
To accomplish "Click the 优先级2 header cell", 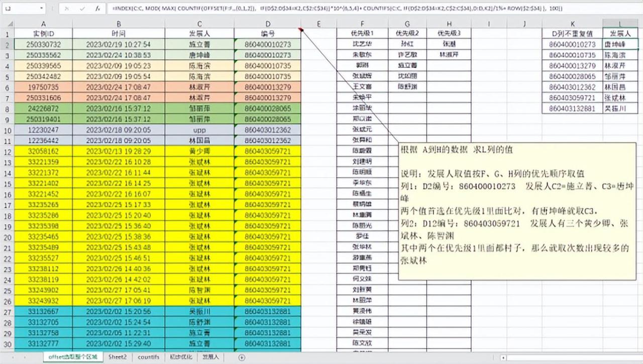I will [407, 33].
